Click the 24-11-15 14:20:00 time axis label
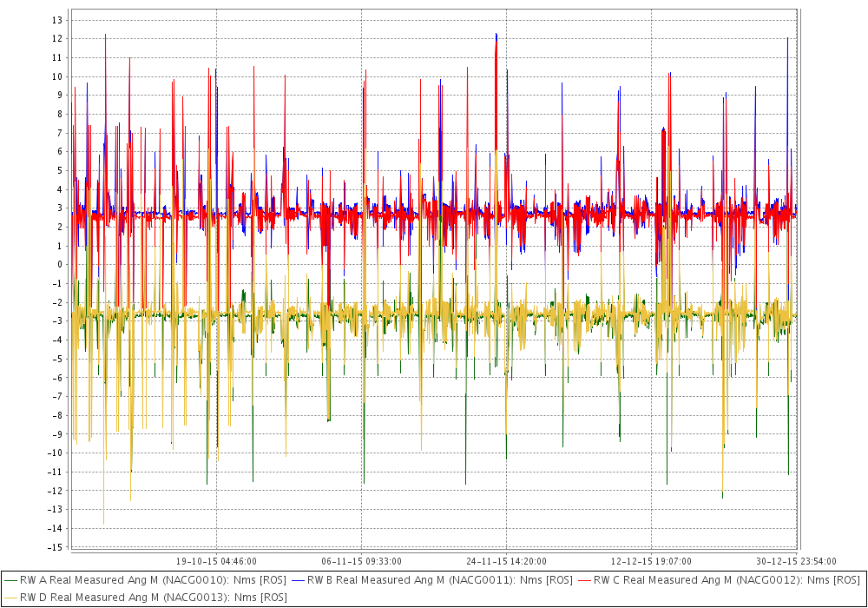 [x=507, y=561]
